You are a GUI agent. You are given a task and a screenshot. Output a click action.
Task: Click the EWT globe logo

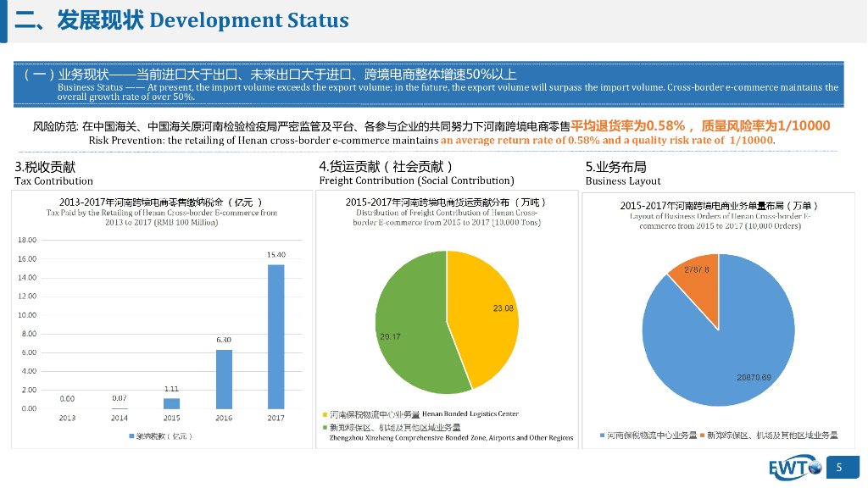[x=795, y=467]
